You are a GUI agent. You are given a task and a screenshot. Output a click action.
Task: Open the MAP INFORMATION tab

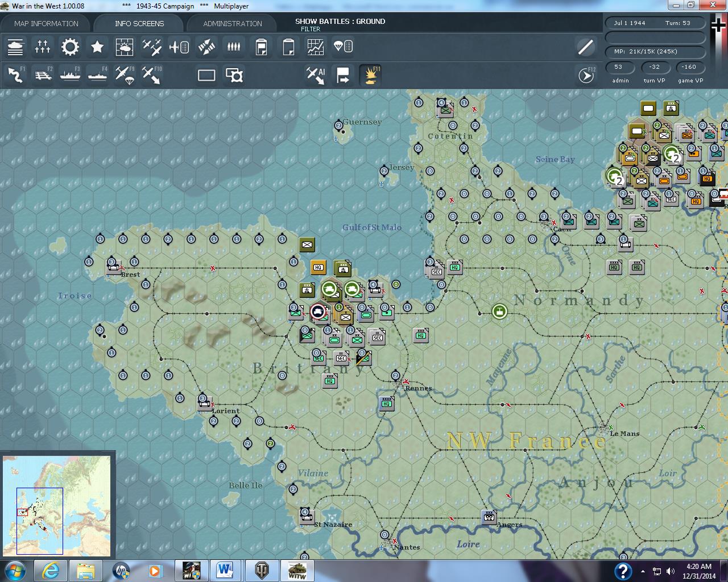pyautogui.click(x=46, y=23)
